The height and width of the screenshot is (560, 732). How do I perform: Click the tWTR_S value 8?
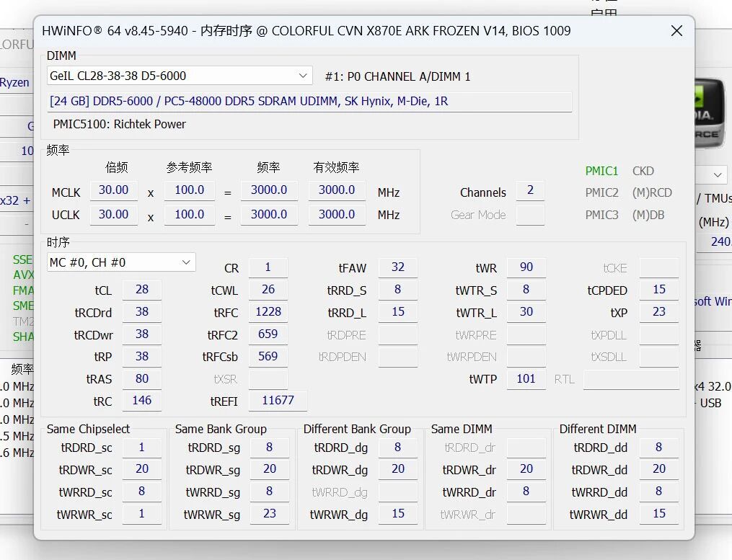[526, 290]
